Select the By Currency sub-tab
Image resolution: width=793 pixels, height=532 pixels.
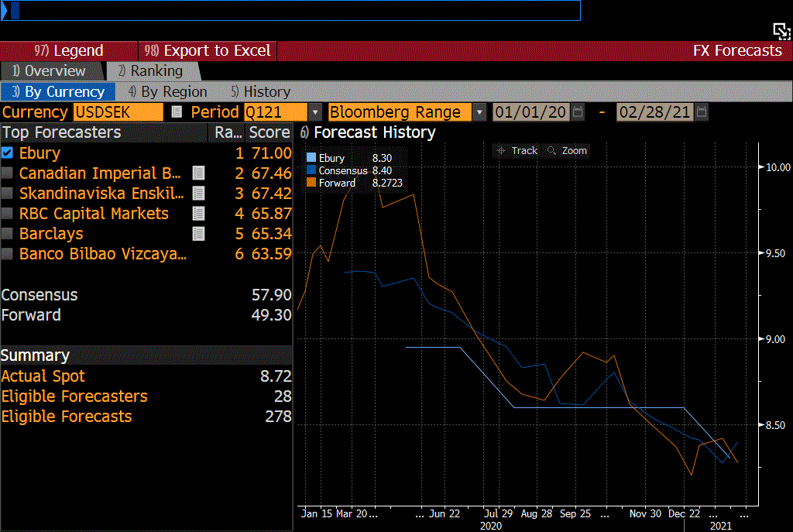[x=58, y=91]
